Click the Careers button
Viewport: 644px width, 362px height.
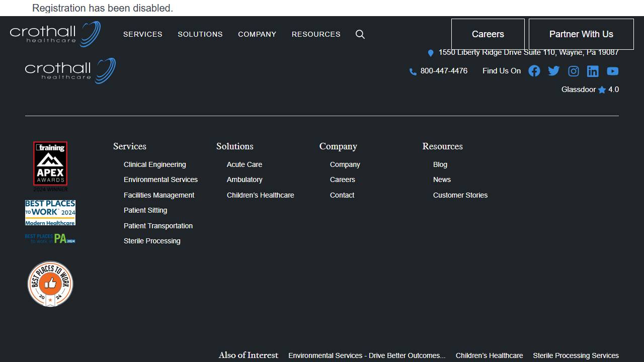point(488,34)
